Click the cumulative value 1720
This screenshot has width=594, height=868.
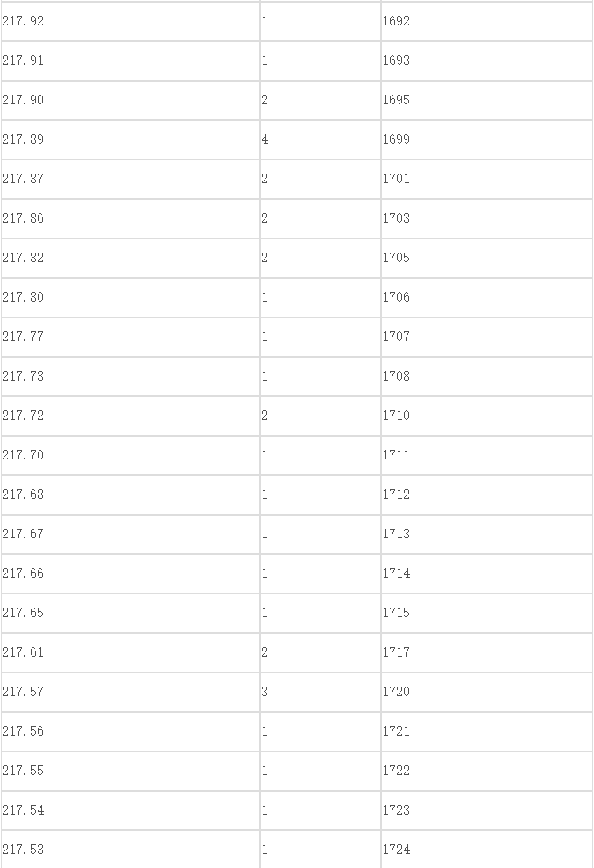tap(487, 692)
